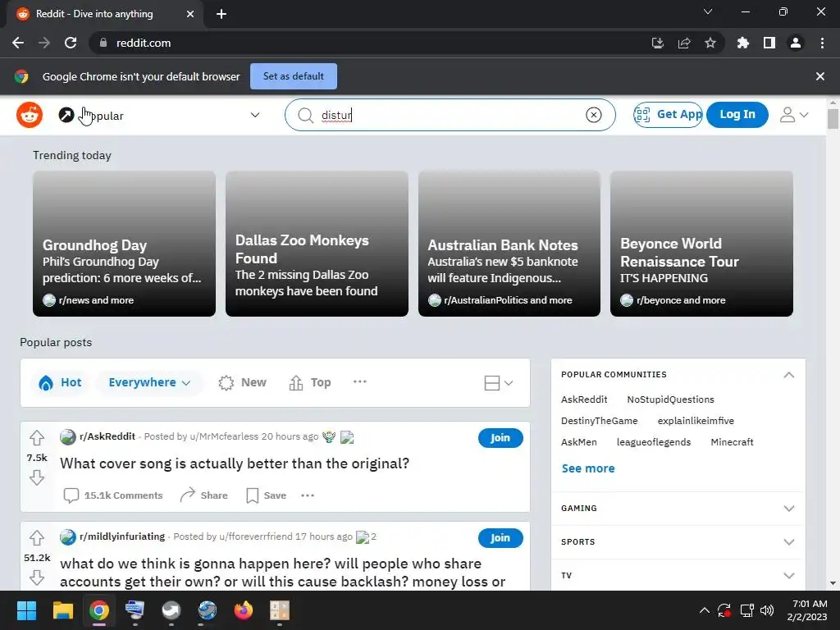The image size is (840, 630).
Task: Open more options on cover song post
Action: pos(308,495)
